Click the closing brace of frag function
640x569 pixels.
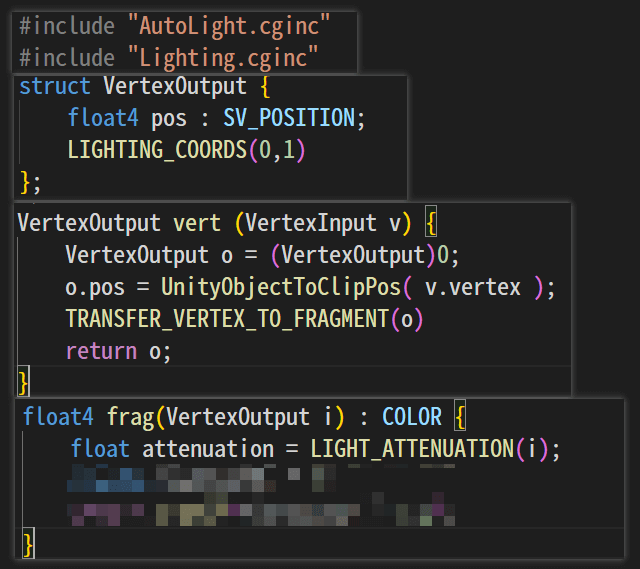coord(29,545)
